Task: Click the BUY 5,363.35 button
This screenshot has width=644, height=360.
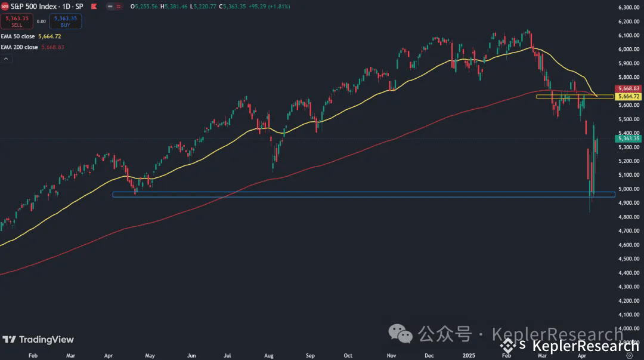Action: 66,21
